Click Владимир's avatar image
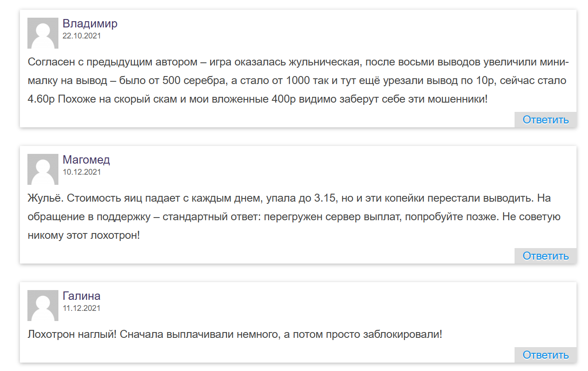588x371 pixels. click(43, 33)
